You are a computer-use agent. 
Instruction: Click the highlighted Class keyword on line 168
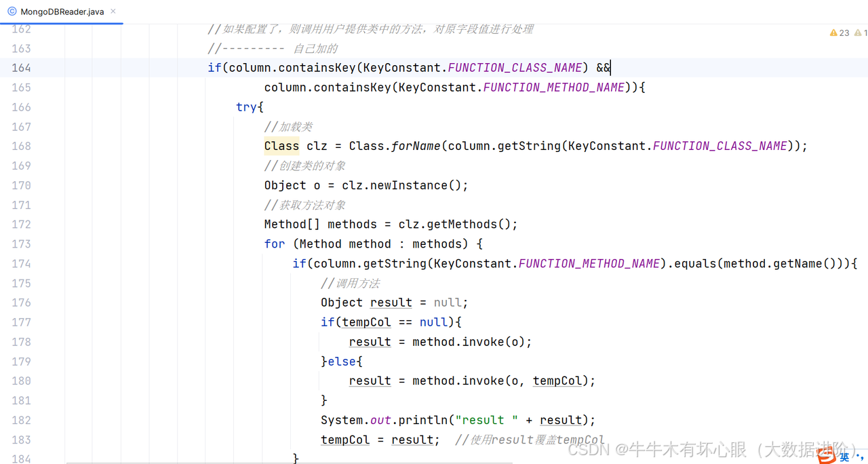[x=281, y=147]
